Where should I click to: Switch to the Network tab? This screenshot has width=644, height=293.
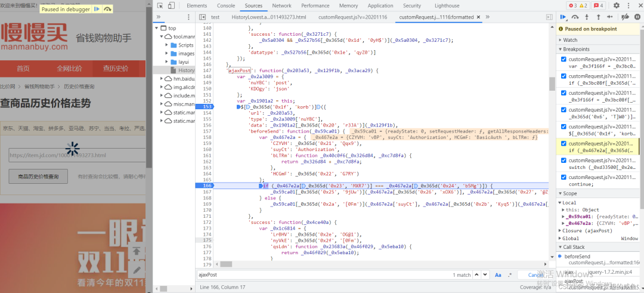(x=281, y=5)
